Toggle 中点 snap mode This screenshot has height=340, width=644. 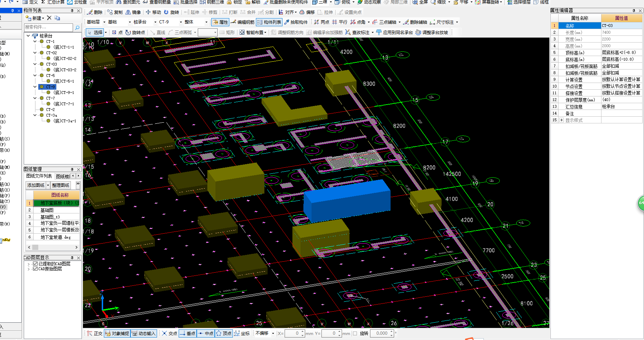206,333
